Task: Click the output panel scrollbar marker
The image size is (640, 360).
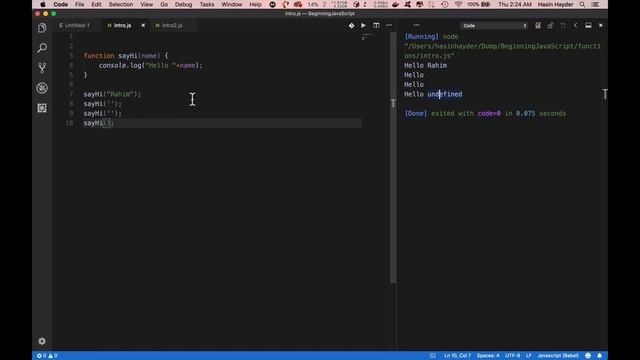Action: (605, 94)
